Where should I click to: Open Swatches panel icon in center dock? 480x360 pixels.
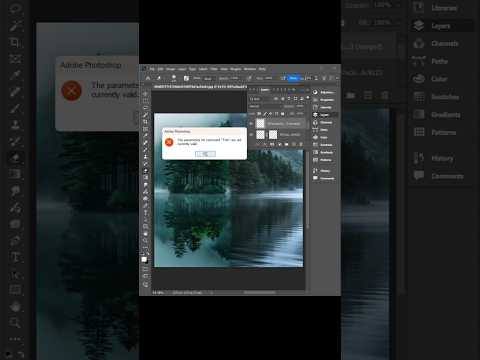click(x=315, y=145)
